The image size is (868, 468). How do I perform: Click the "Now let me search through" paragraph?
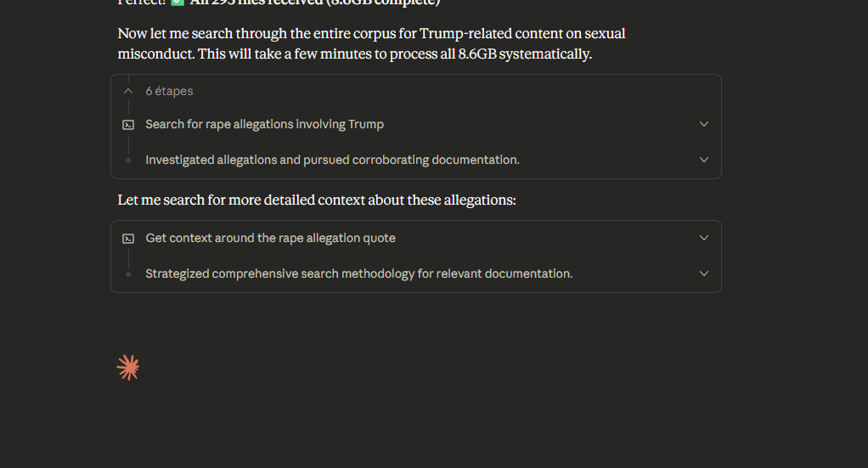coord(371,35)
